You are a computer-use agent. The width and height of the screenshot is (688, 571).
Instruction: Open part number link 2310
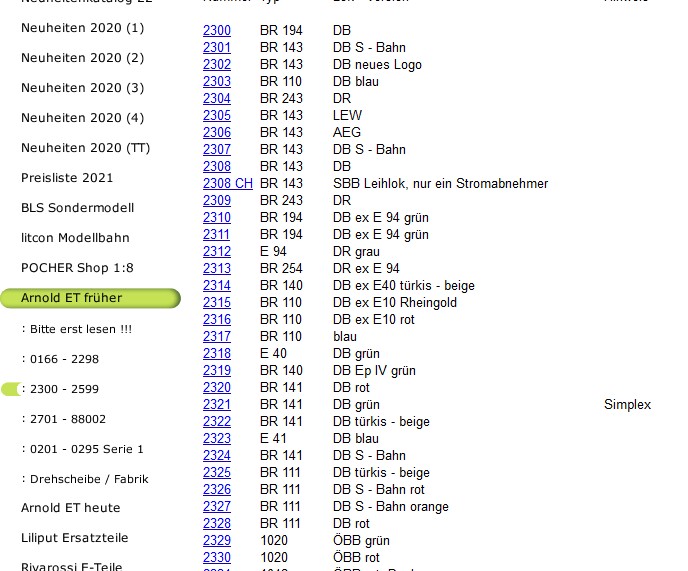pos(217,218)
